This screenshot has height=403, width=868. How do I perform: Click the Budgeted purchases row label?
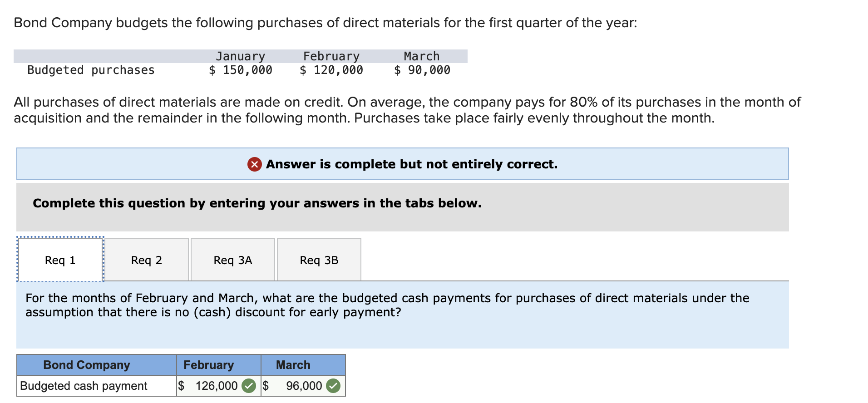tap(90, 69)
